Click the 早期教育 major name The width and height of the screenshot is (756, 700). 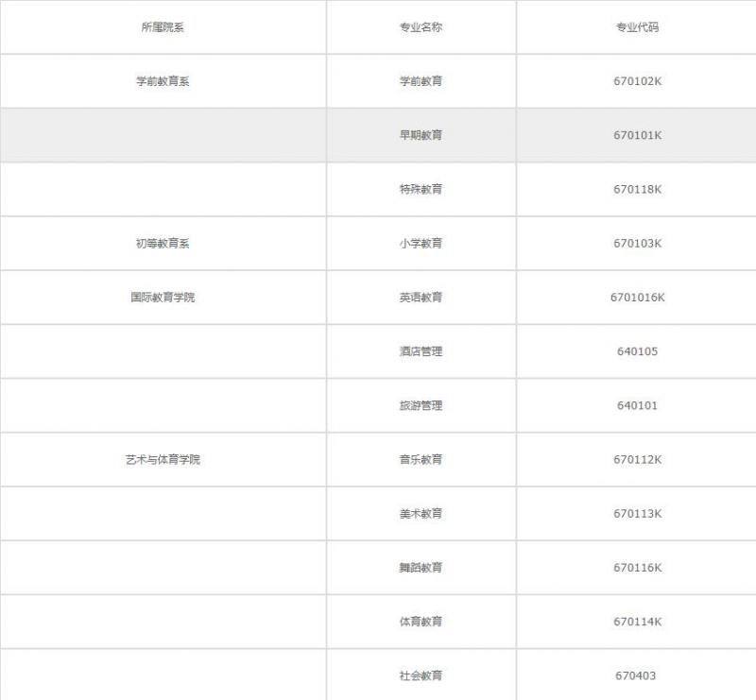click(421, 135)
